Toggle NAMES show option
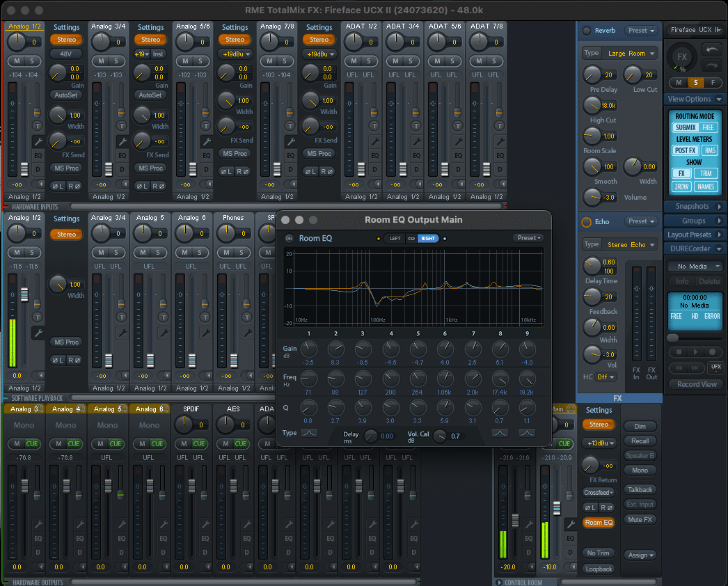 (x=706, y=187)
